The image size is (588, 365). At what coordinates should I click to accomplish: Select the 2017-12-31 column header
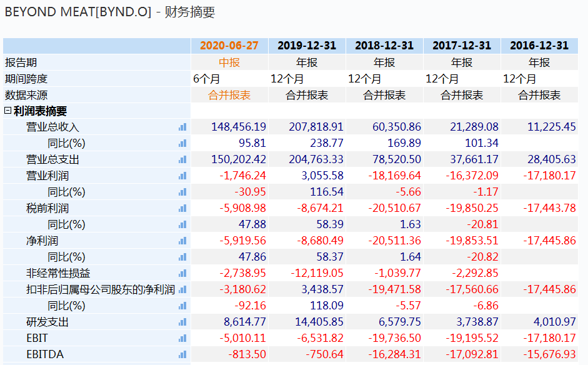point(462,46)
